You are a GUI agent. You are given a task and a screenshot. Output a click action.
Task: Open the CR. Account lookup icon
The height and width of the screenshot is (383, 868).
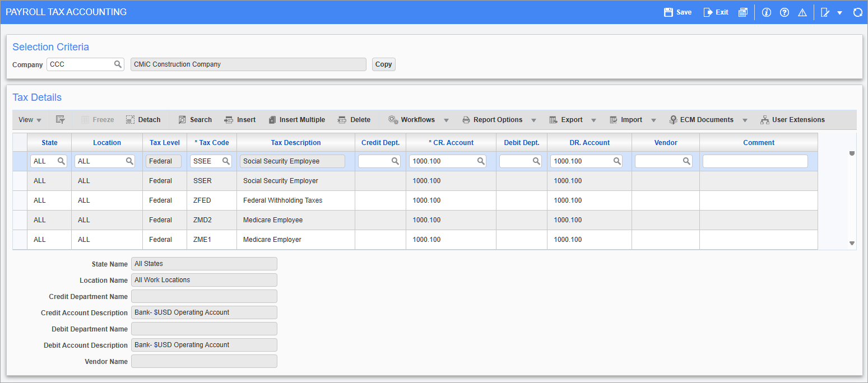point(481,161)
